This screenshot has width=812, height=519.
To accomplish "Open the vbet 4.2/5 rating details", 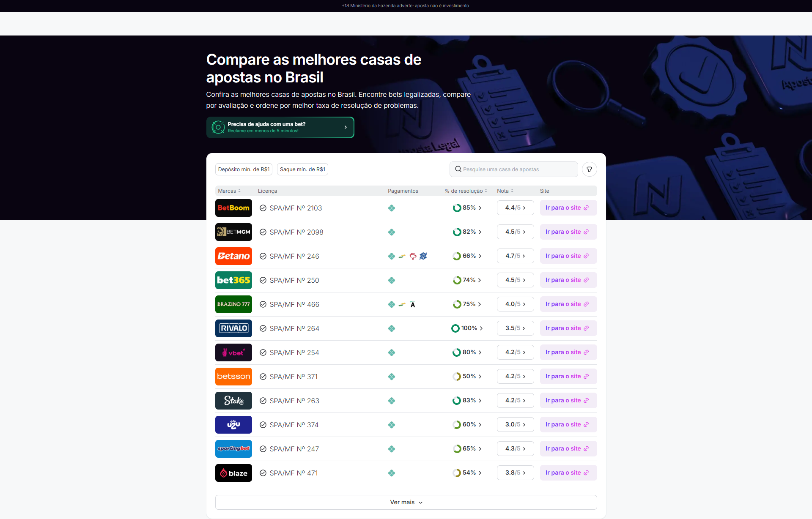I will pos(515,352).
